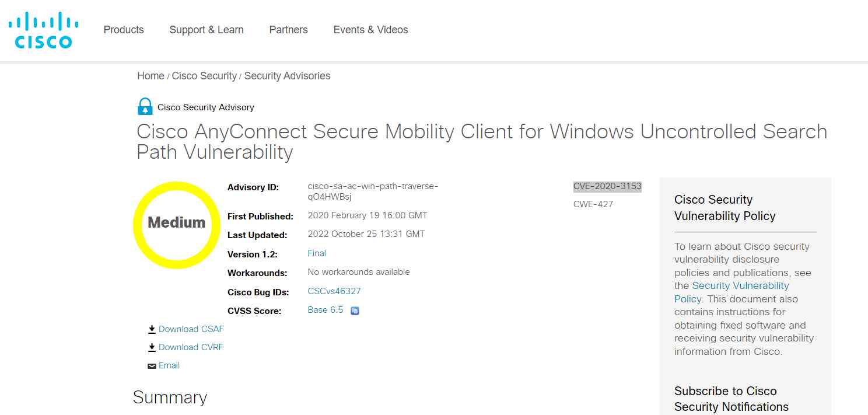This screenshot has height=415, width=868.
Task: Click the download icon beside Download CSAF
Action: click(x=151, y=329)
